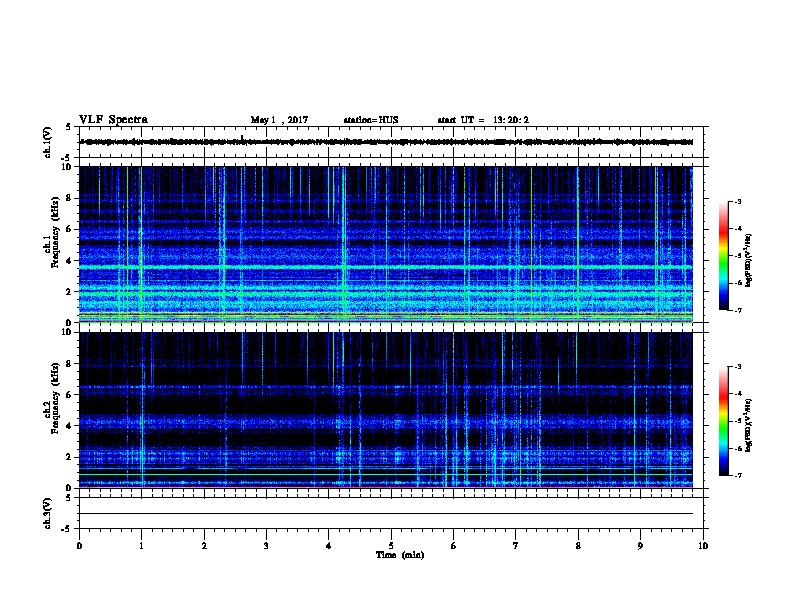The width and height of the screenshot is (792, 612).
Task: Click the ch.1 spectrogram panel
Action: coord(386,244)
